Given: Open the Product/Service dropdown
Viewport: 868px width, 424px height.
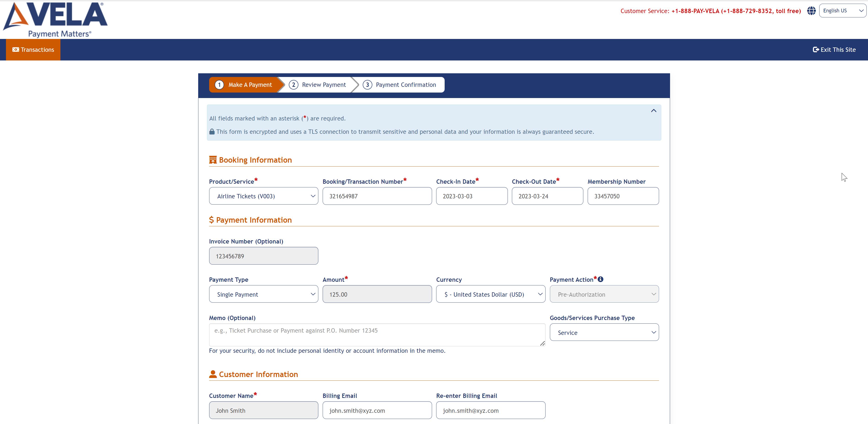Looking at the screenshot, I should click(x=263, y=196).
